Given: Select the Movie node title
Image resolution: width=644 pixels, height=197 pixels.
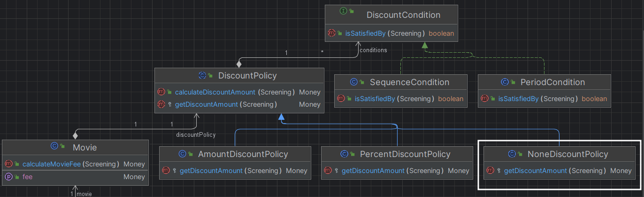Looking at the screenshot, I should coord(84,148).
